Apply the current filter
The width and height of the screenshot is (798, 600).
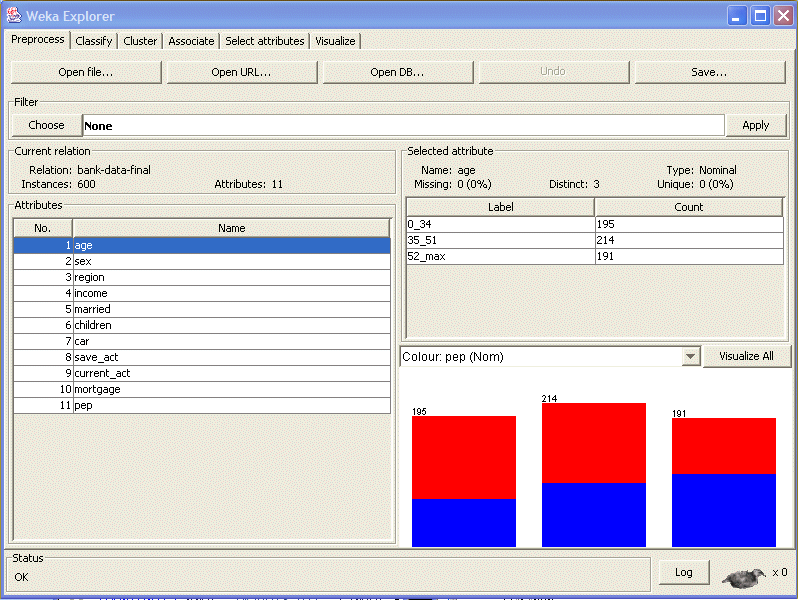756,125
